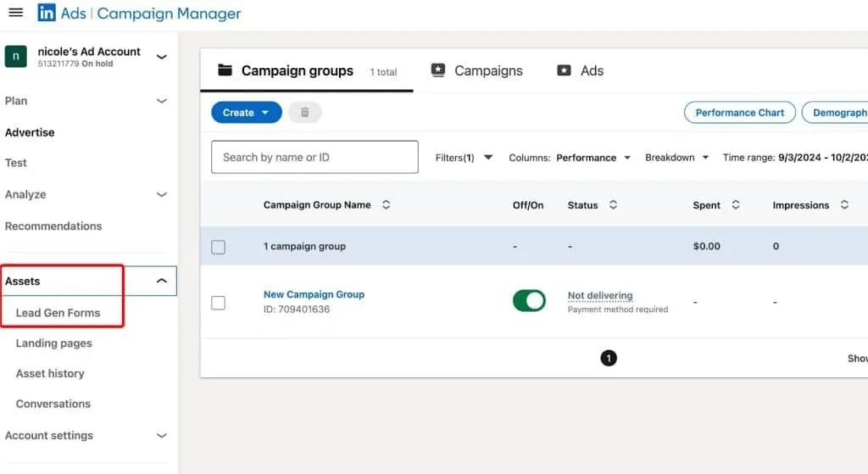Click the Campaigns tab star icon
868x474 pixels.
[438, 70]
